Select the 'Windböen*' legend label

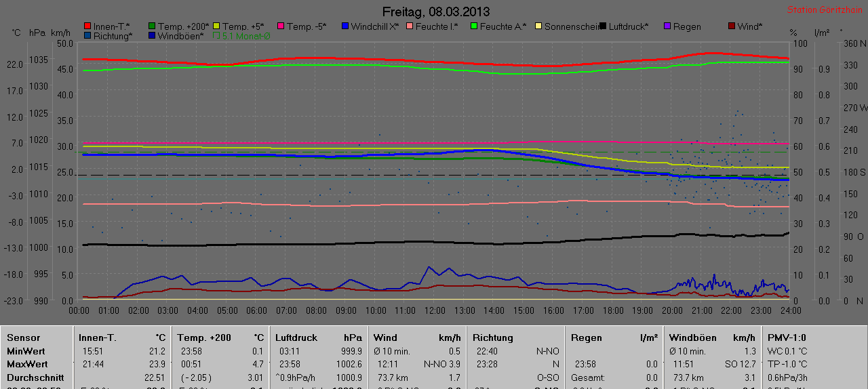point(180,36)
